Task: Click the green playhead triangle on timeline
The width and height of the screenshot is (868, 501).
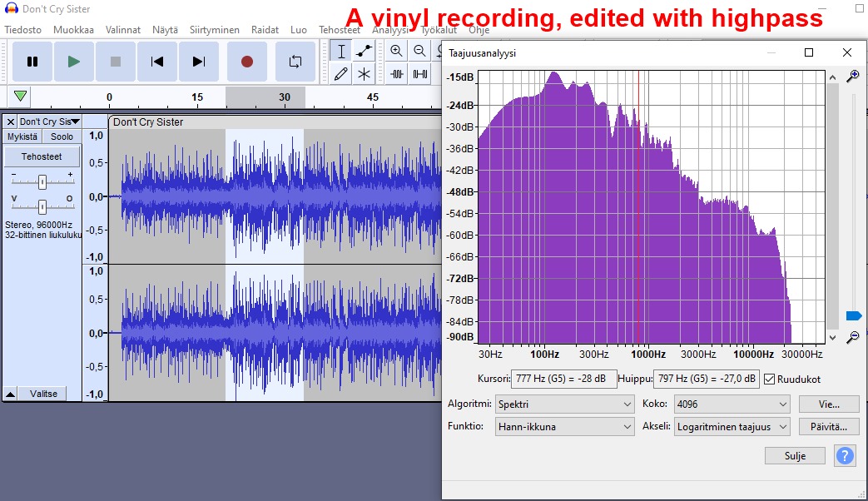Action: click(21, 97)
